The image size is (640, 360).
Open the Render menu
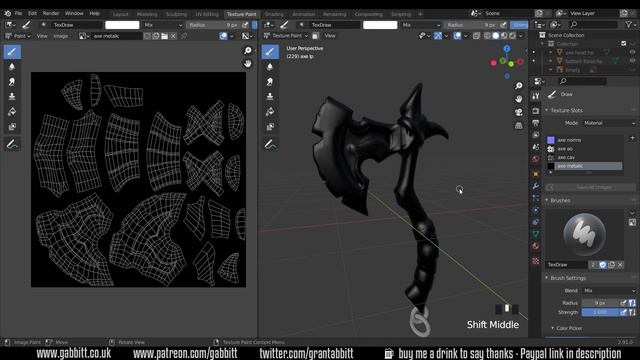51,13
